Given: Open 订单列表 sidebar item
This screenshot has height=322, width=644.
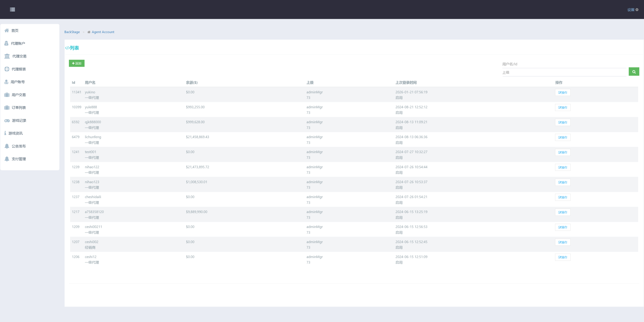Looking at the screenshot, I should pyautogui.click(x=19, y=108).
